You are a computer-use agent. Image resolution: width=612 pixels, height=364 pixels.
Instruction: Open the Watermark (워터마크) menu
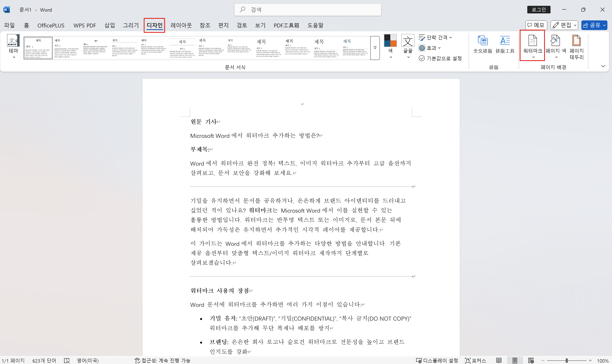pos(532,47)
